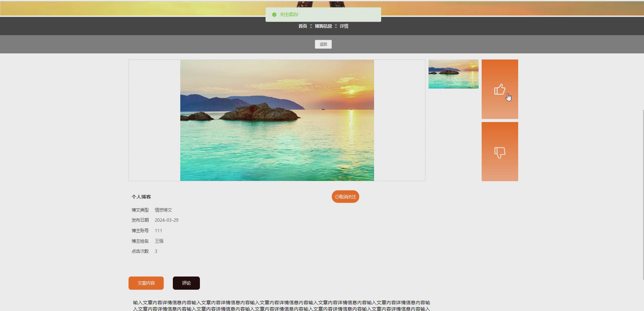Click the 情感博文 category label
Image resolution: width=644 pixels, height=311 pixels.
click(x=163, y=210)
